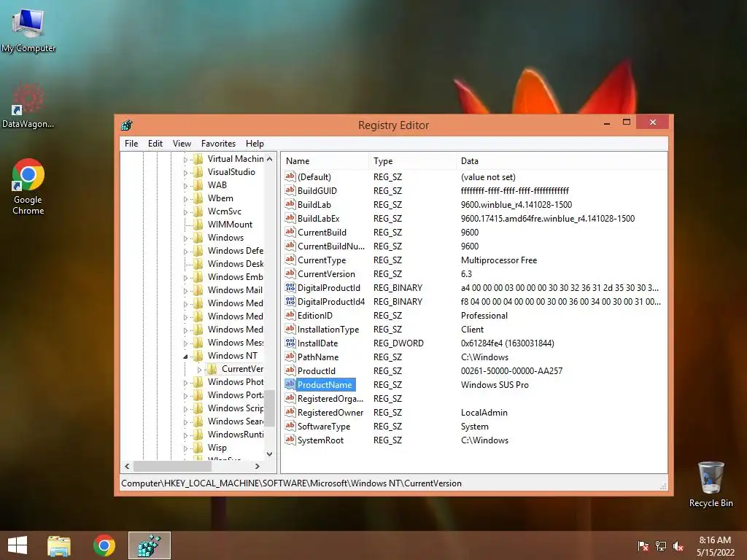Select the BuildLabEx value name
Image resolution: width=747 pixels, height=560 pixels.
318,219
